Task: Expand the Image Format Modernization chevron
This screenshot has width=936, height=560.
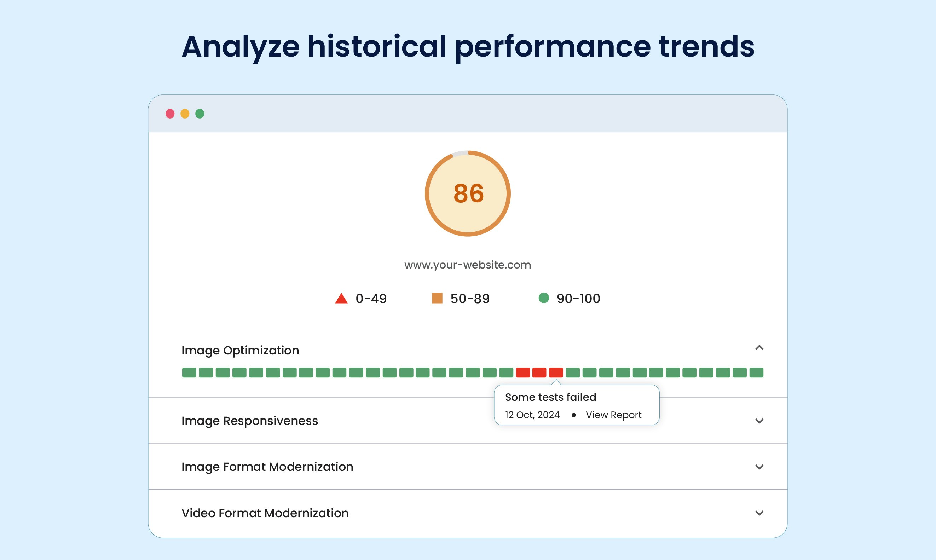Action: tap(759, 467)
